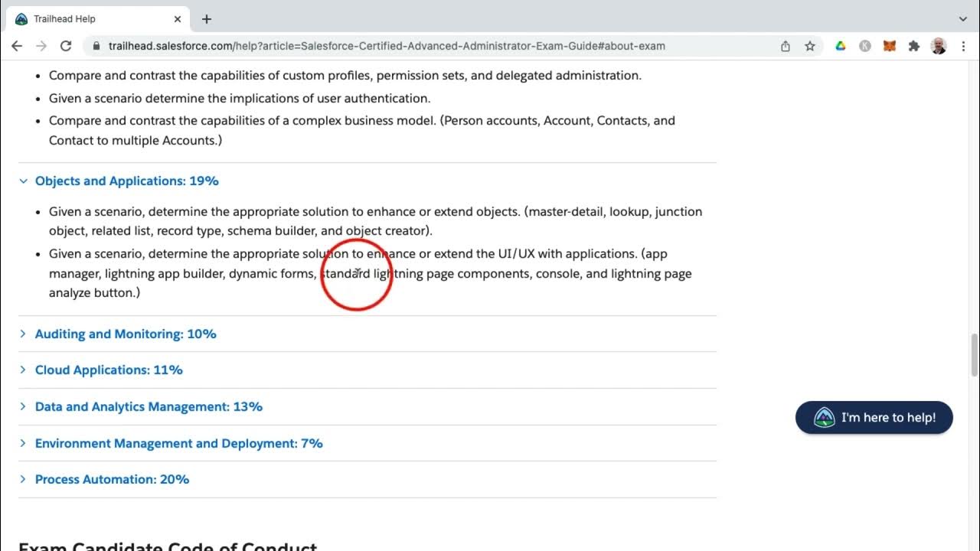Click the share page icon in address bar
Image resolution: width=980 pixels, height=551 pixels.
(x=786, y=46)
